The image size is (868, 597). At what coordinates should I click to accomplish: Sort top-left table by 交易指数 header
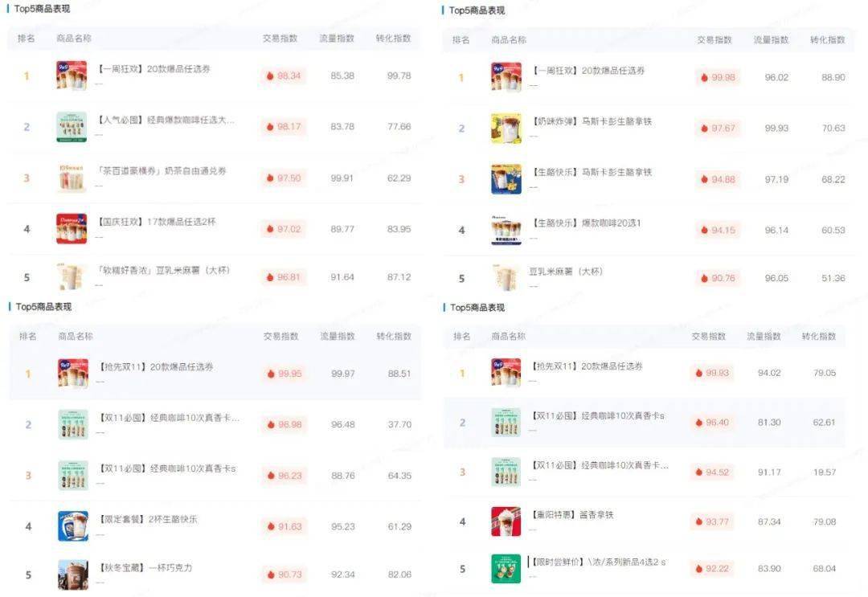pyautogui.click(x=280, y=39)
